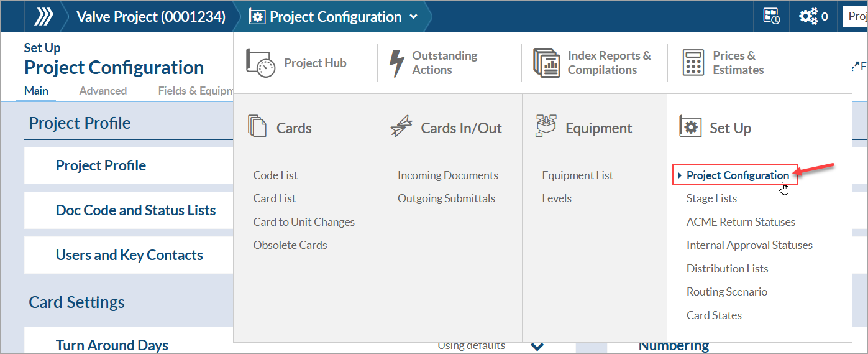Click the triple-chevron home logo icon
This screenshot has width=868, height=354.
coord(43,17)
